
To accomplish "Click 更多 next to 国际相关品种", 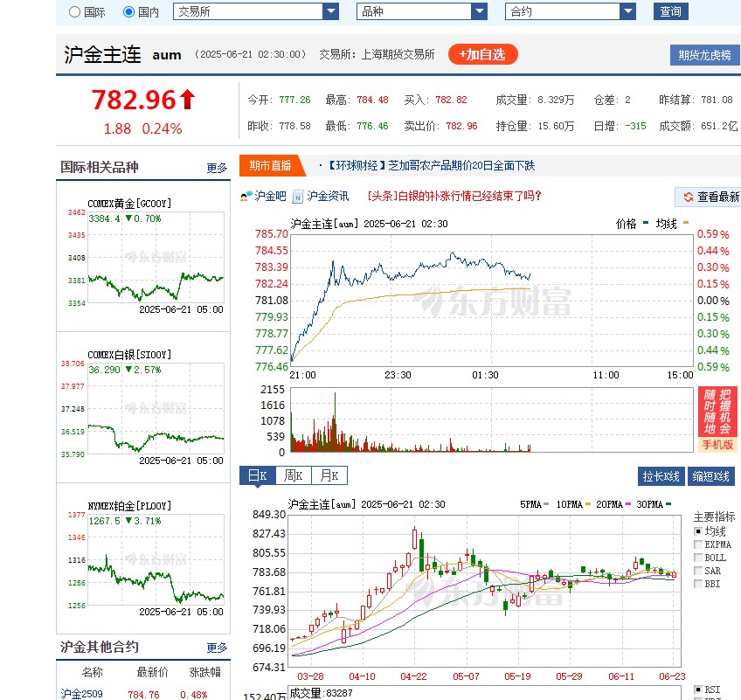I will pos(217,168).
